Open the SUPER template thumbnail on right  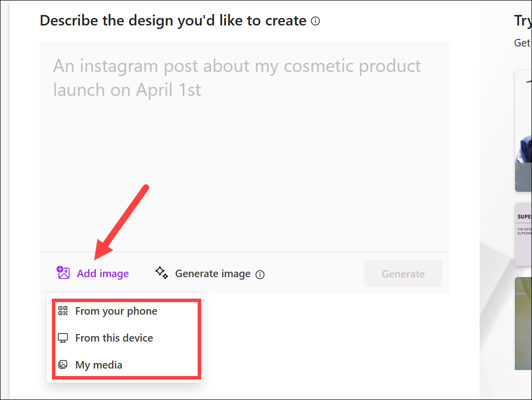pyautogui.click(x=523, y=235)
